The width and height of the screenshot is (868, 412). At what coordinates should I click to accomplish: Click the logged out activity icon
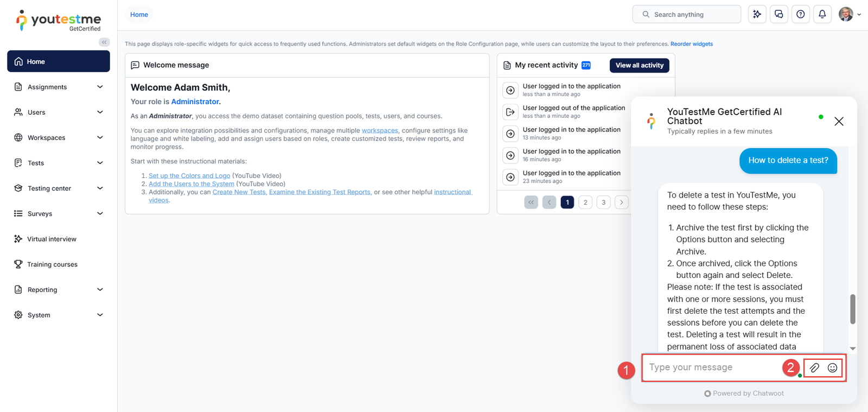(x=510, y=112)
